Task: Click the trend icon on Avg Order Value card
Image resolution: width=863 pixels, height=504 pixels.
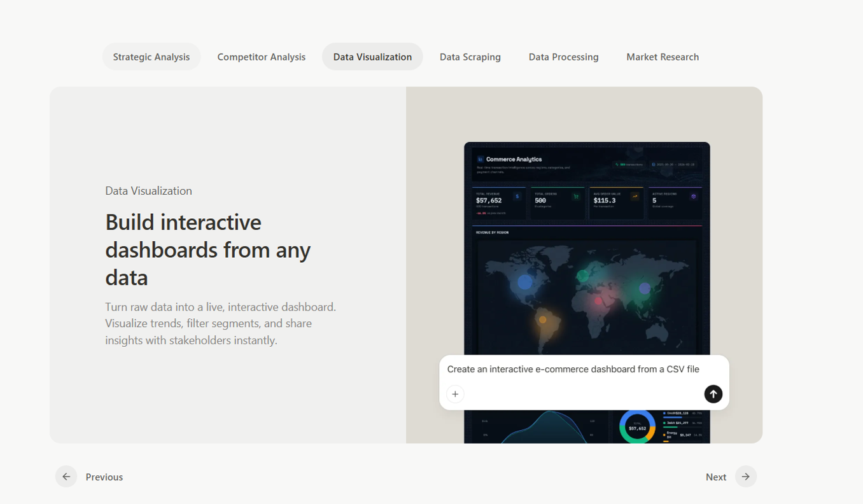Action: coord(635,197)
